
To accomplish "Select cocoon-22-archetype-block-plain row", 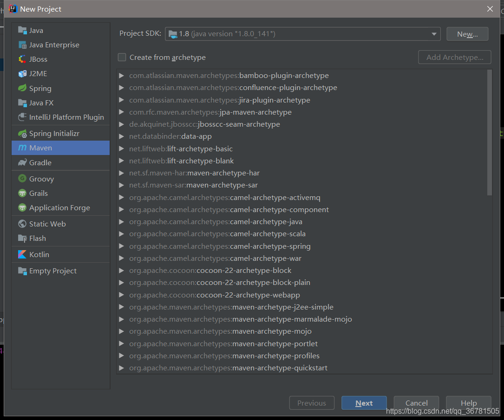I will click(304, 283).
